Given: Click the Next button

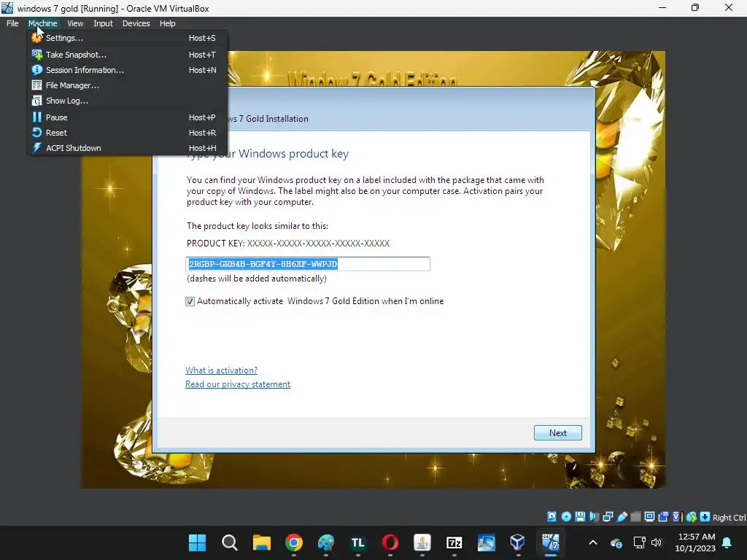Looking at the screenshot, I should (557, 433).
